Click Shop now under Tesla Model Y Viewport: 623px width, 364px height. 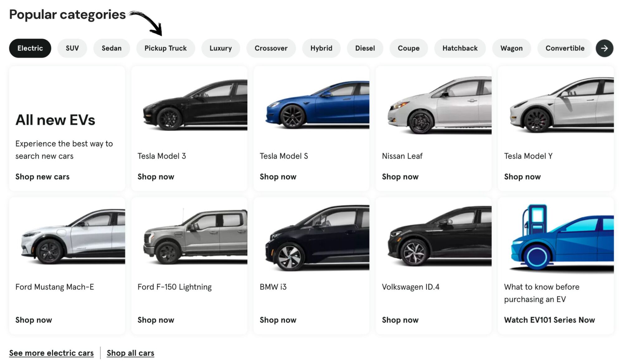[522, 177]
